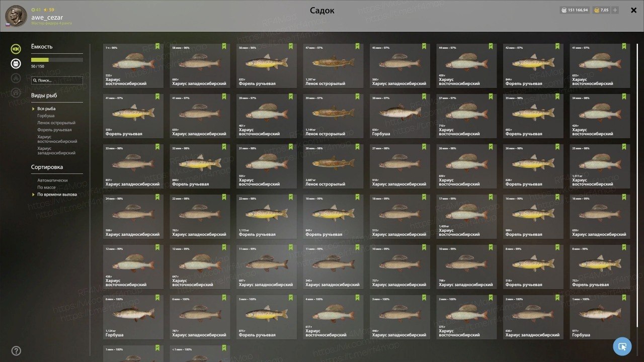The image size is (644, 362).
Task: Toggle green marker on 1,297 kg lenok card
Action: point(357,46)
